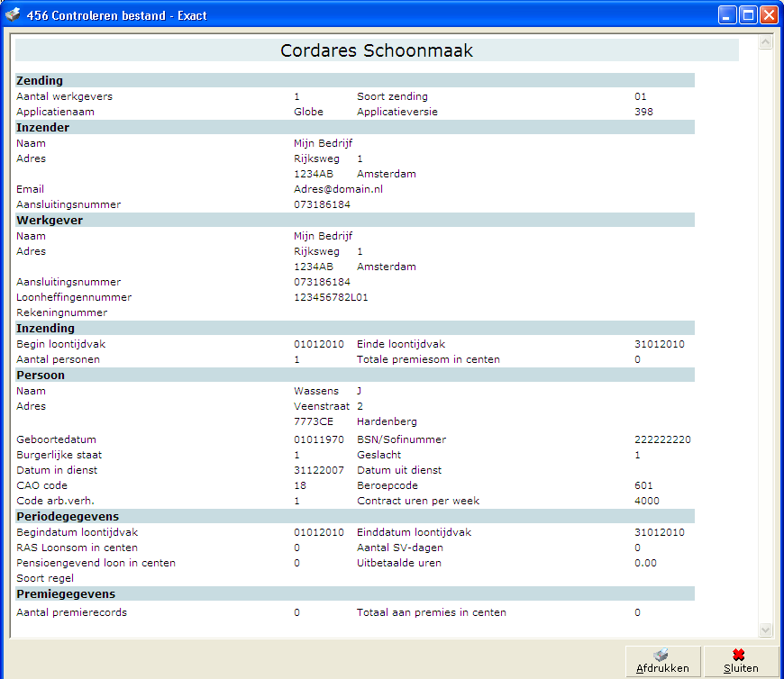Viewport: 784px width, 679px height.
Task: Click the Exact application icon in title bar
Action: click(x=14, y=14)
